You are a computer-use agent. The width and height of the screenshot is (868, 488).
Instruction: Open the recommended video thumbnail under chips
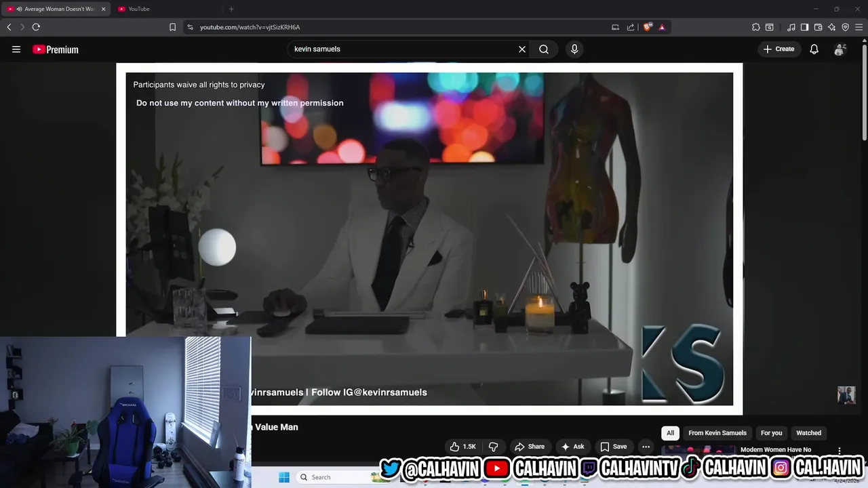tap(698, 450)
